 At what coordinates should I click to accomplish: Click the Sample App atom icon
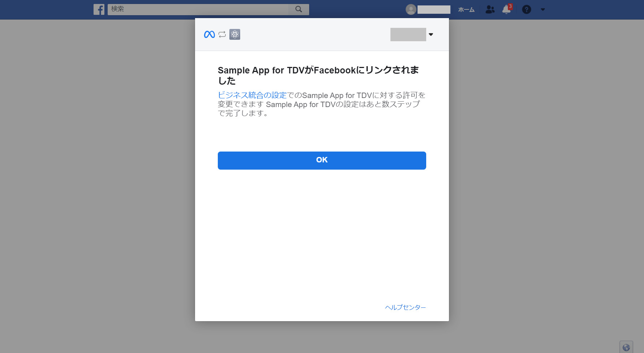click(235, 34)
